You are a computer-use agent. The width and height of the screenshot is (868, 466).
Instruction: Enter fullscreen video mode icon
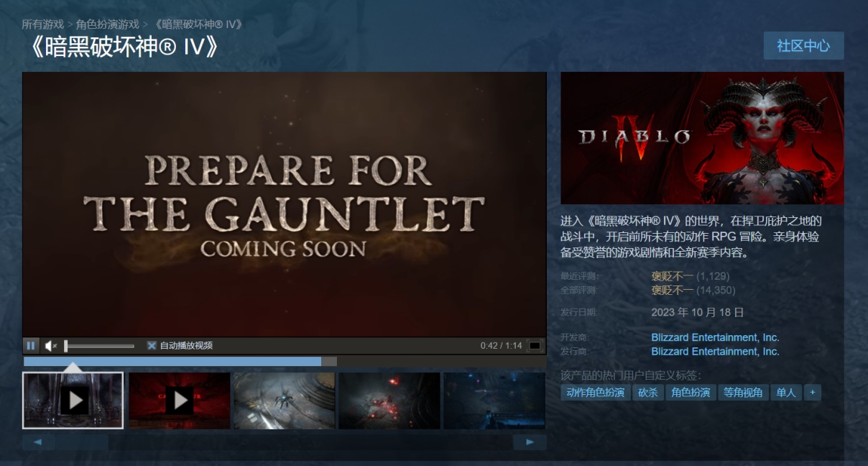(535, 346)
